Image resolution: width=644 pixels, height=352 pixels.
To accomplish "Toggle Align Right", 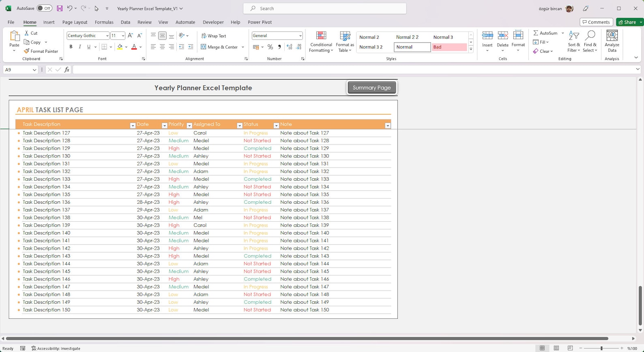I will [172, 47].
